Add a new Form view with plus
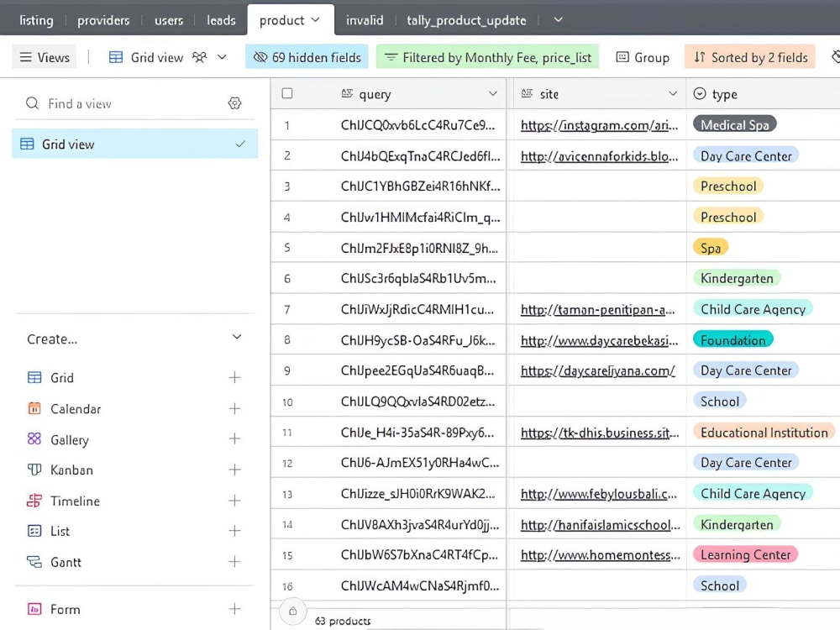 (234, 609)
